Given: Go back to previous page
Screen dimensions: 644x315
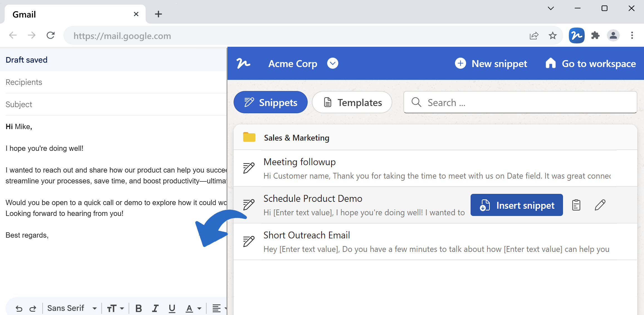Looking at the screenshot, I should [13, 36].
